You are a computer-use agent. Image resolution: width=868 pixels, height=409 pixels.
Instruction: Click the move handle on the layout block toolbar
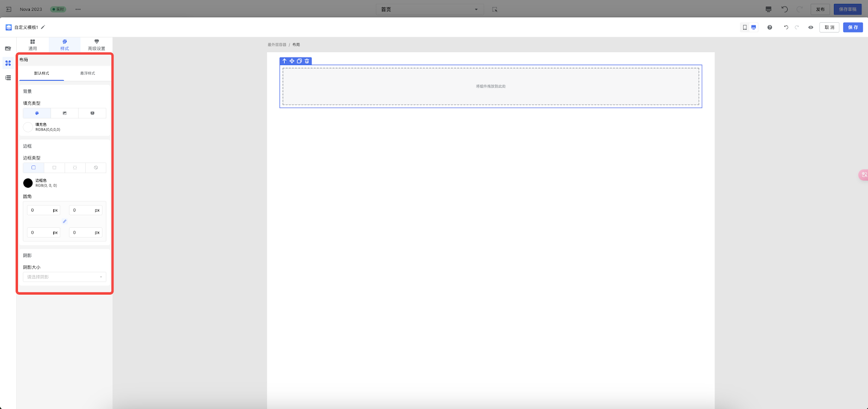click(292, 61)
